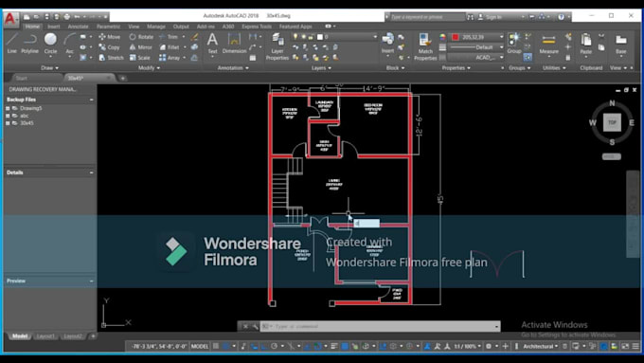The width and height of the screenshot is (644, 363).
Task: Select the Line drawing tool
Action: 12,44
